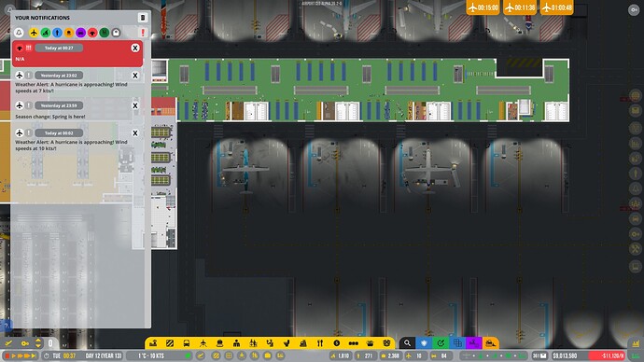Screen dimensions: 644x362
Task: Open the magnifier search tool
Action: 407,343
